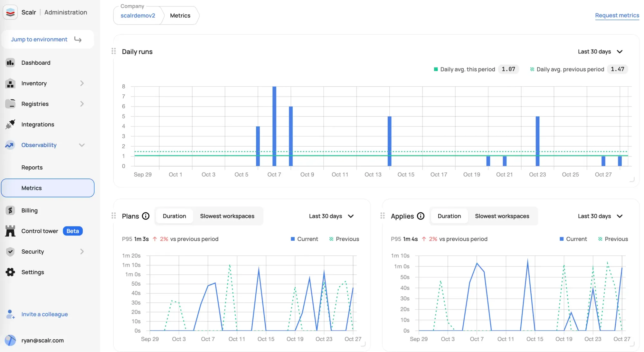Click the Plans info icon
The image size is (644, 352).
146,216
